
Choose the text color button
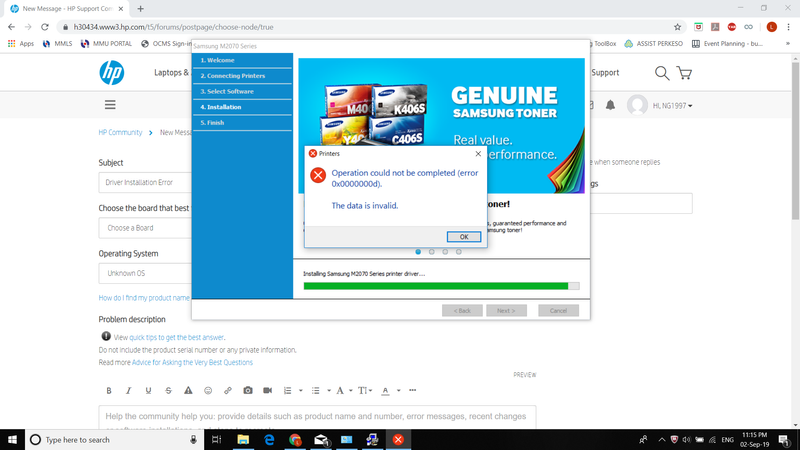pyautogui.click(x=385, y=391)
